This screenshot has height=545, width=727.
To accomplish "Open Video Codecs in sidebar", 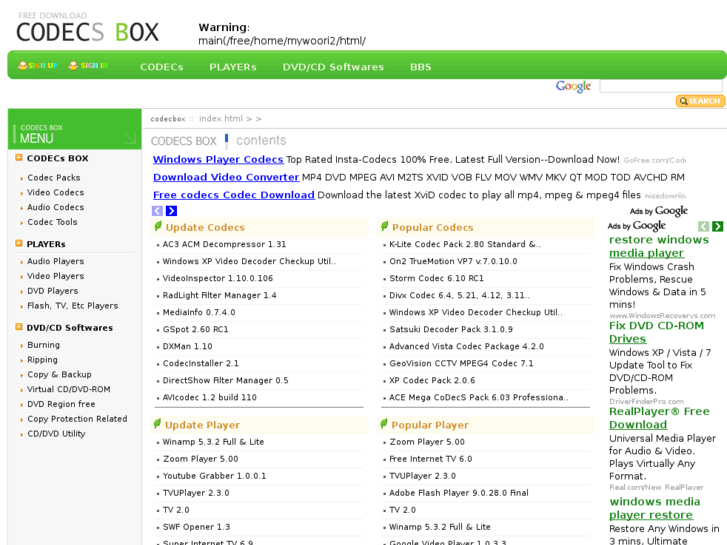I will click(56, 192).
